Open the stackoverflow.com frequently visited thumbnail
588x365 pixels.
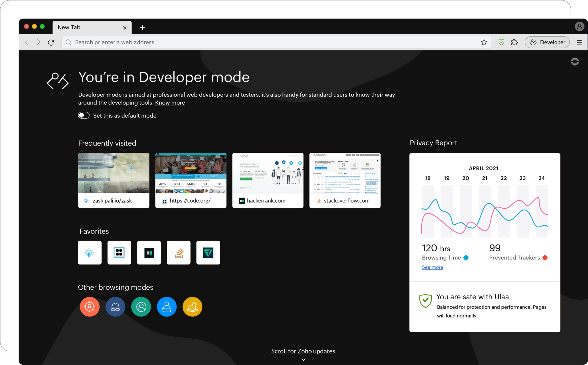coord(345,180)
